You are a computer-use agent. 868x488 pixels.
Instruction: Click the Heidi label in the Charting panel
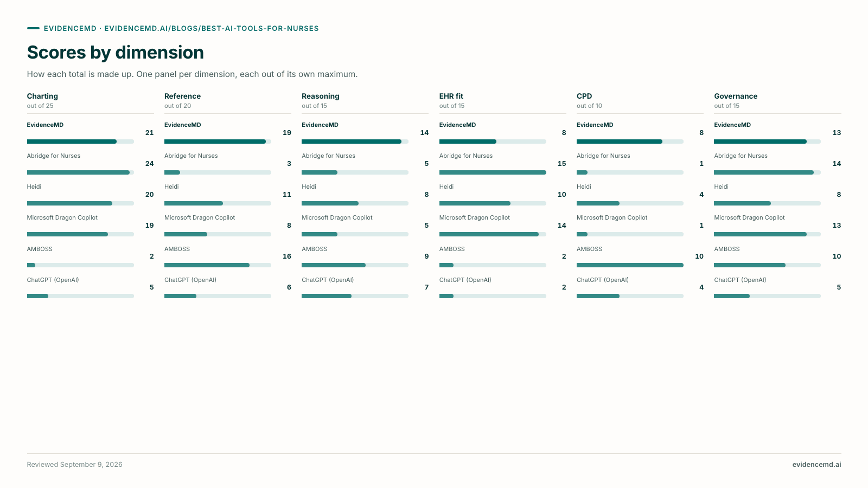[34, 187]
